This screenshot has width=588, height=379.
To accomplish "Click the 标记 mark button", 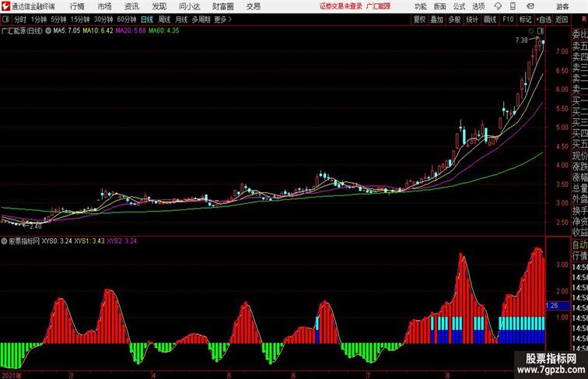I will point(525,19).
